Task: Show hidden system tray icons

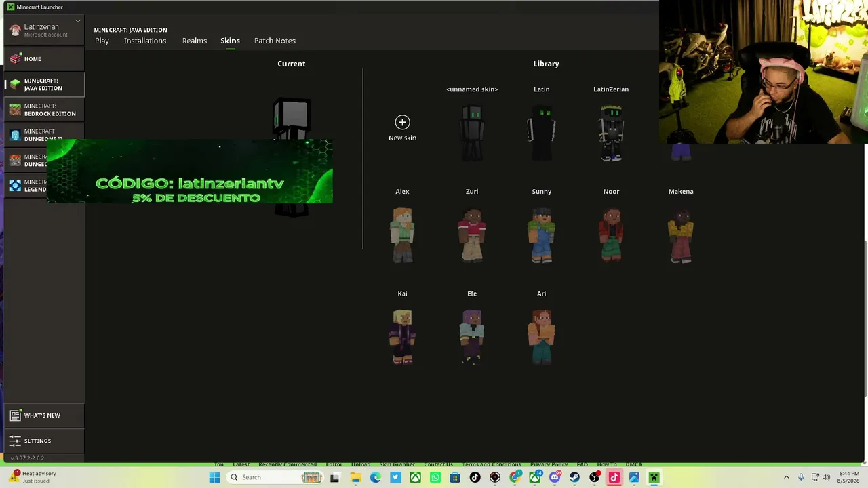Action: (787, 477)
